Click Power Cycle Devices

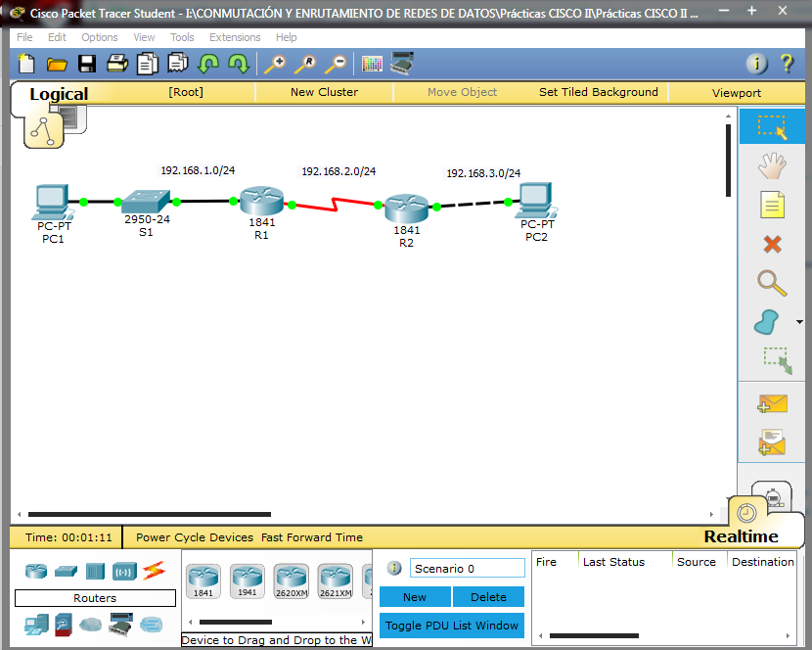pyautogui.click(x=195, y=537)
